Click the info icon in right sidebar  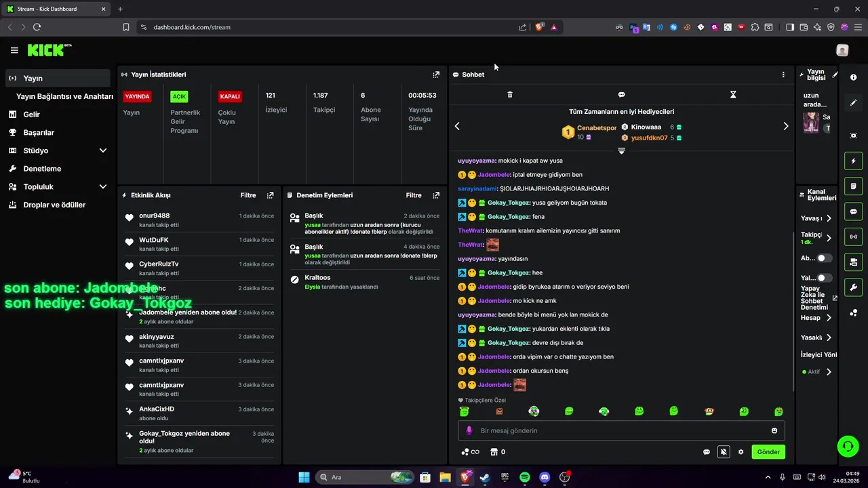pyautogui.click(x=853, y=77)
